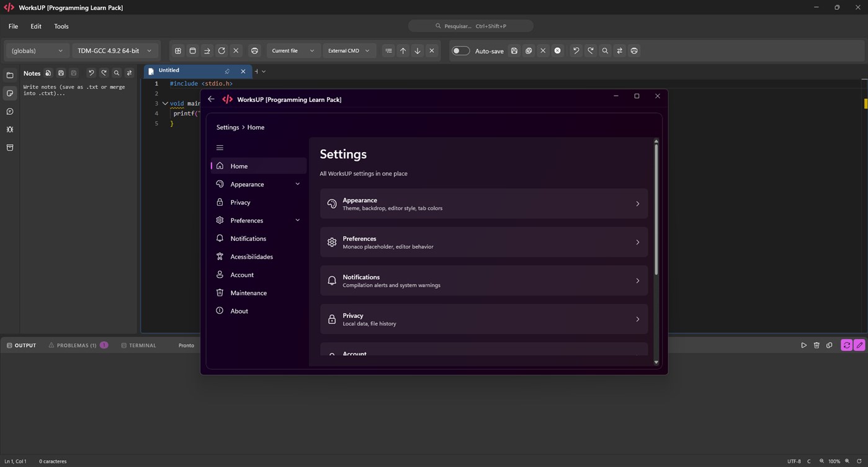
Task: Click the grid layout icon in the toolbar
Action: [178, 51]
